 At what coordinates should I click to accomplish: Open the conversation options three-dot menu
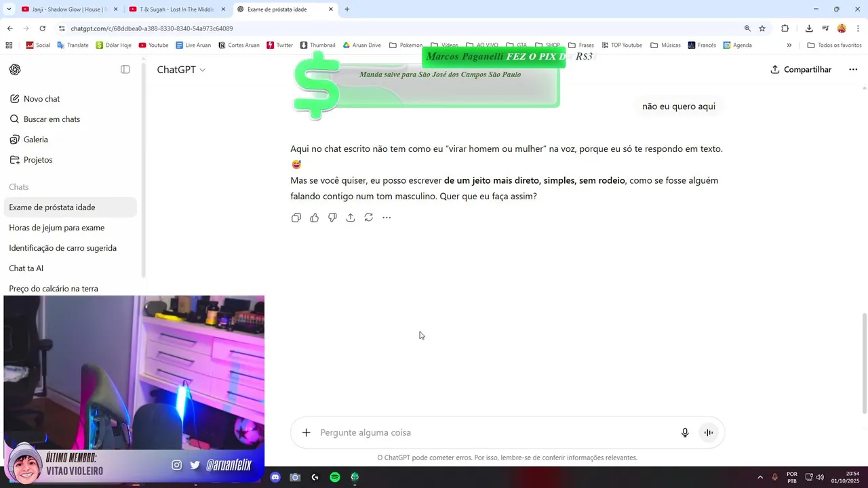853,70
